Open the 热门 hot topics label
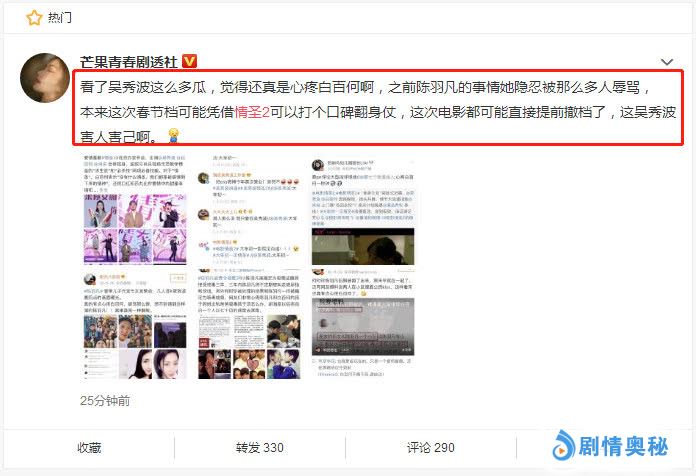The image size is (696, 476). 60,17
